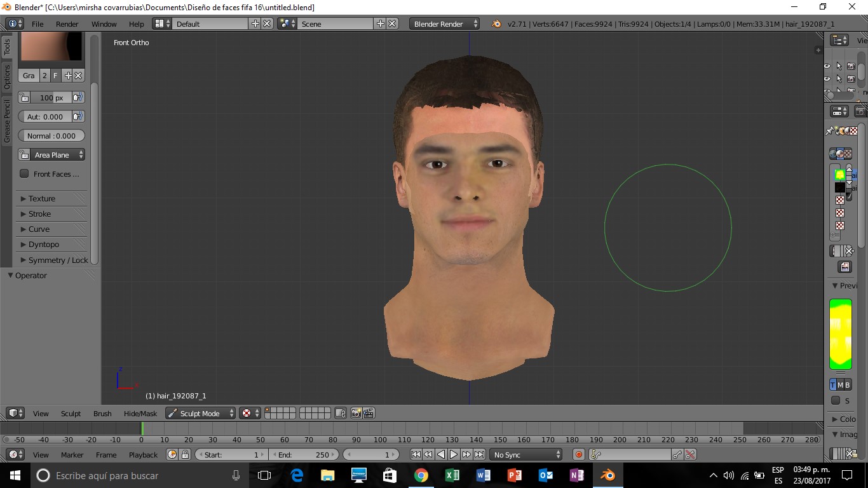
Task: Toggle selectability arrow of first outliner object
Action: click(839, 66)
